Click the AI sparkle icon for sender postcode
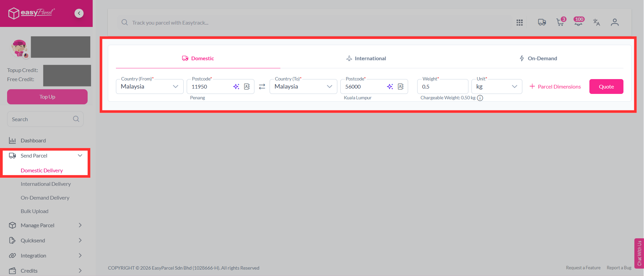This screenshot has height=276, width=644. pyautogui.click(x=236, y=87)
